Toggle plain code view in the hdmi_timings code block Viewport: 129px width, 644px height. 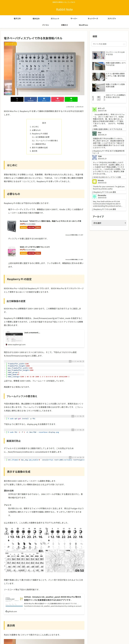pyautogui.click(x=73, y=361)
